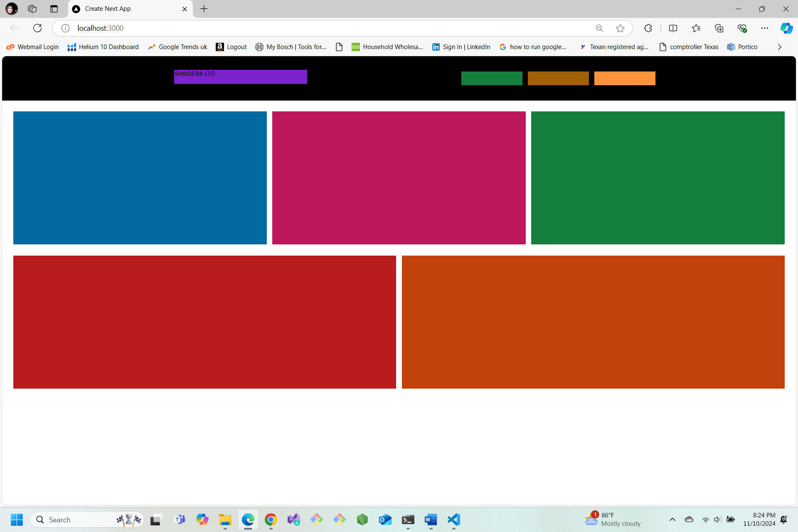Open Favorites list panel
This screenshot has height=532, width=798.
pos(696,28)
